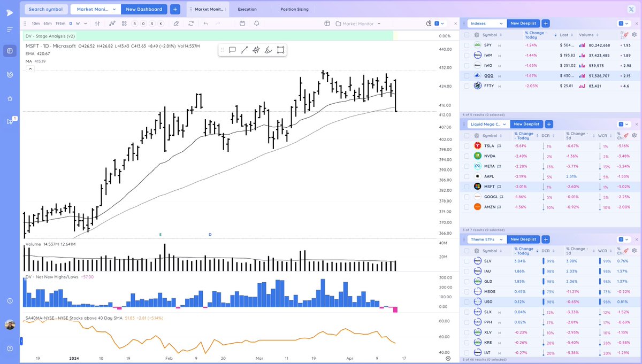Open the chart link-group number dropdown

tap(439, 24)
